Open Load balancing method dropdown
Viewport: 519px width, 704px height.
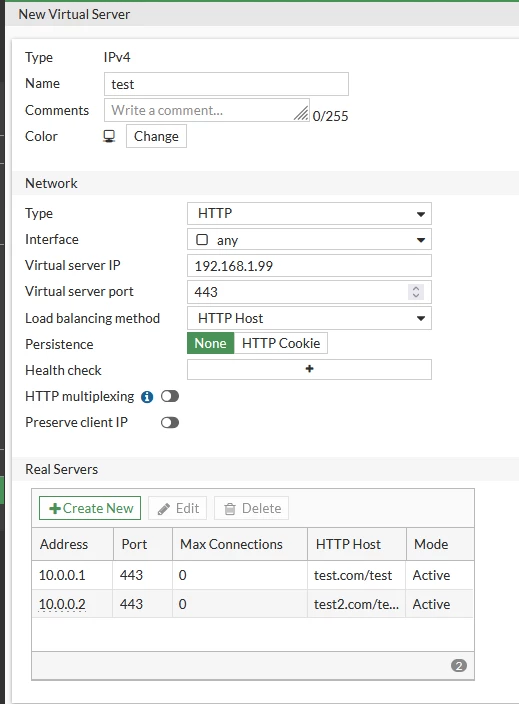[x=309, y=318]
